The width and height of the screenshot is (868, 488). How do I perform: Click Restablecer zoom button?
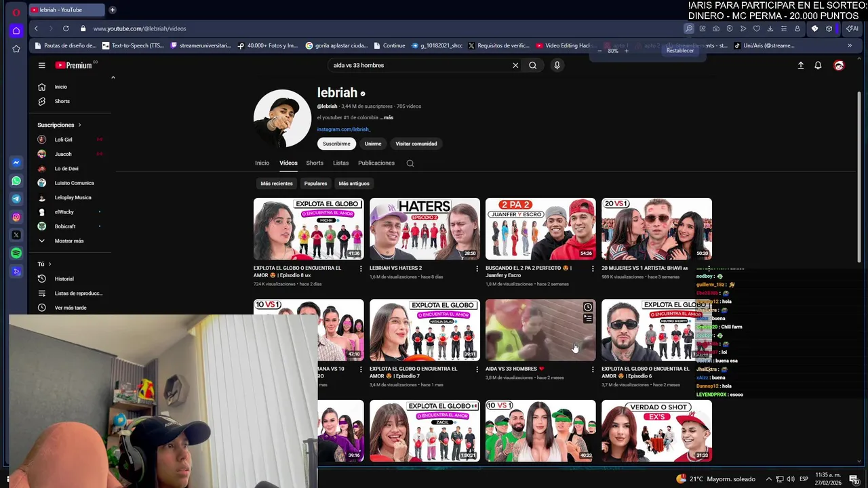click(680, 51)
